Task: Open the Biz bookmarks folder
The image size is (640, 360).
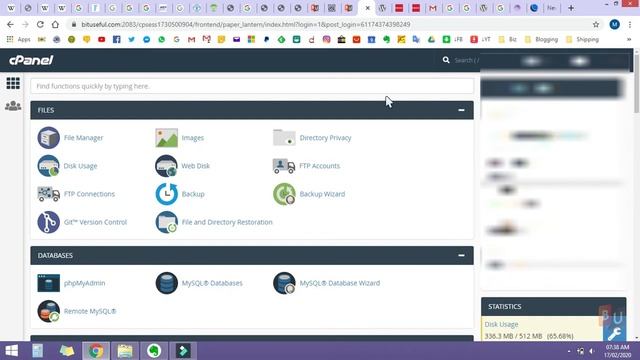Action: [507, 40]
